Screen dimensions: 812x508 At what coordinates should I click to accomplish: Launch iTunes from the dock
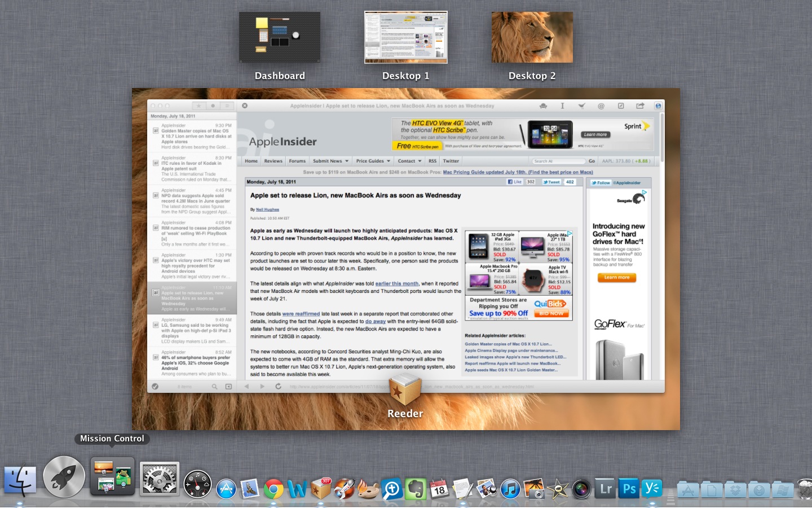pos(510,489)
